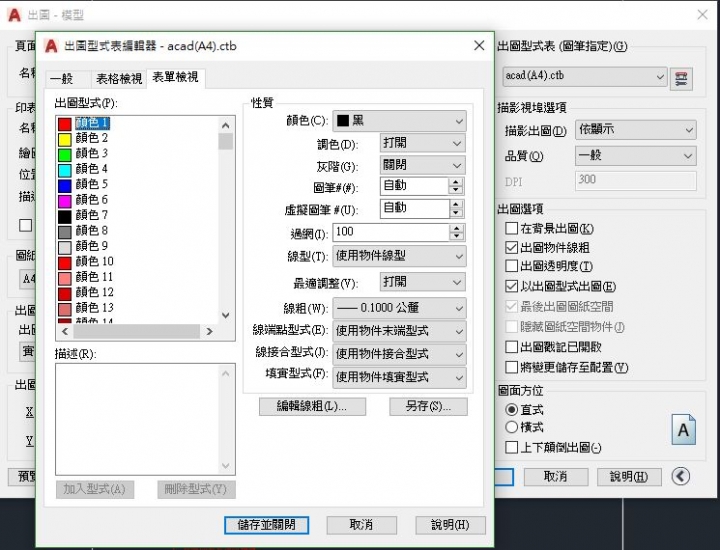
Task: Click the 過網(I) value field showing 100
Action: (391, 232)
